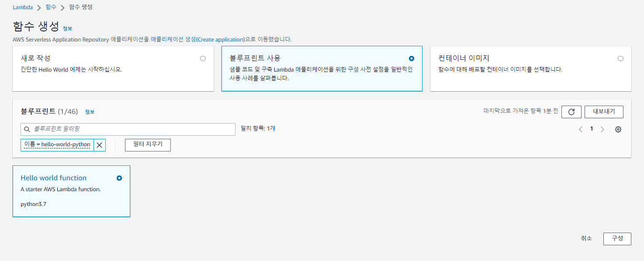This screenshot has height=261, width=644.
Task: Go to next page of blueprints
Action: [x=602, y=129]
